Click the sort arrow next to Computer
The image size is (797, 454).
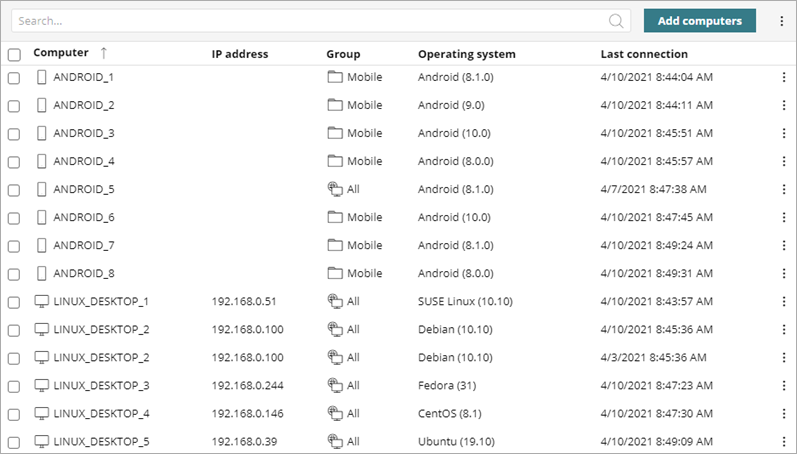[x=103, y=53]
